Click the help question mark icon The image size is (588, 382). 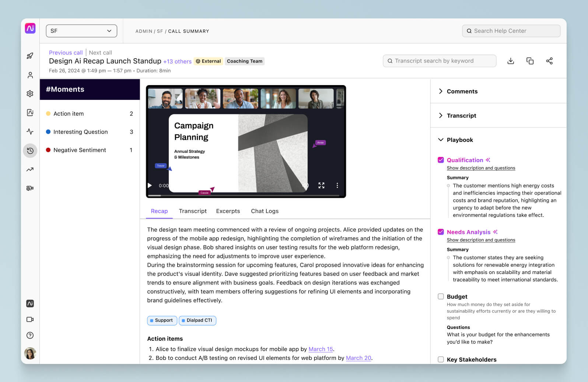click(30, 335)
